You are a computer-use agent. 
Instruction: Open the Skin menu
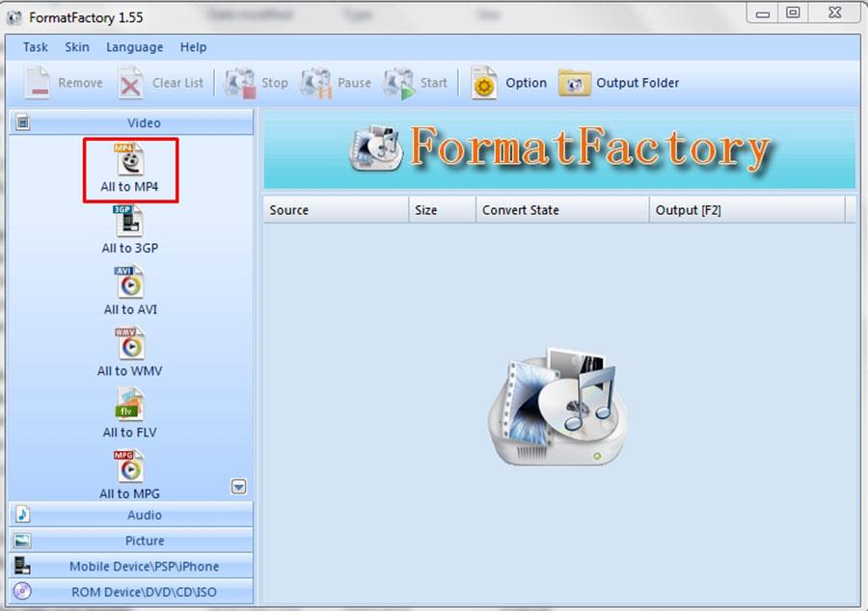click(77, 47)
